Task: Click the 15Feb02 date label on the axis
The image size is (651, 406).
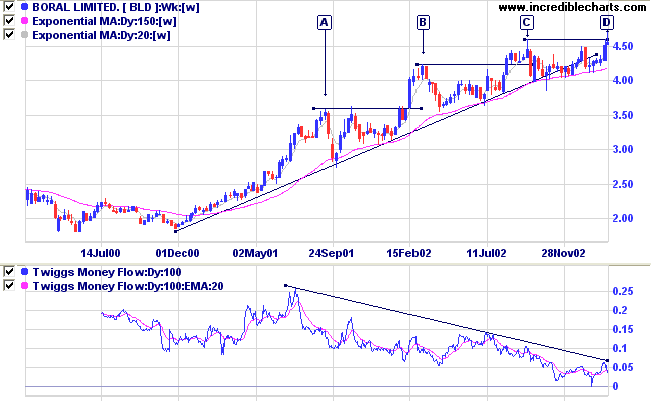Action: point(409,253)
